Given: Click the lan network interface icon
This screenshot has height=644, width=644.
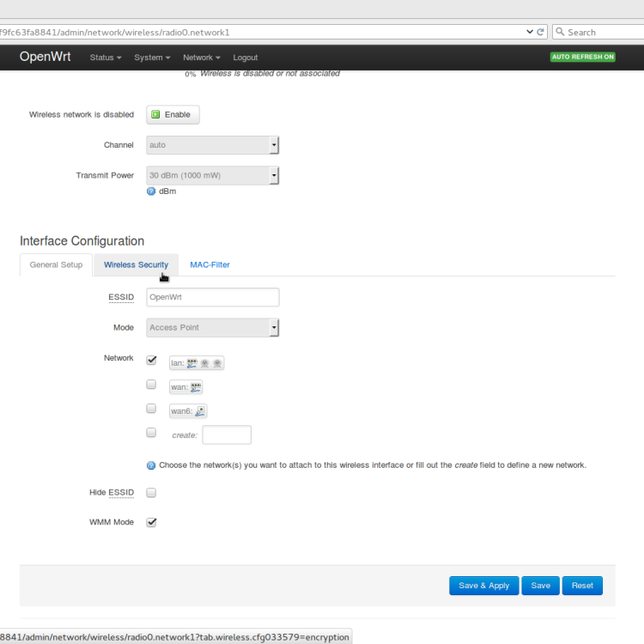Looking at the screenshot, I should (x=191, y=363).
